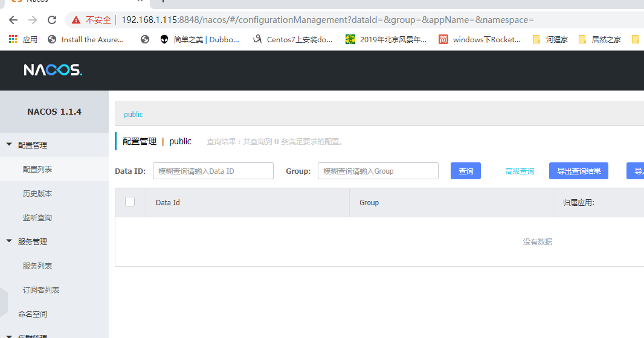Image resolution: width=644 pixels, height=338 pixels.
Task: Collapse the 配置管理 sidebar section
Action: pos(9,144)
